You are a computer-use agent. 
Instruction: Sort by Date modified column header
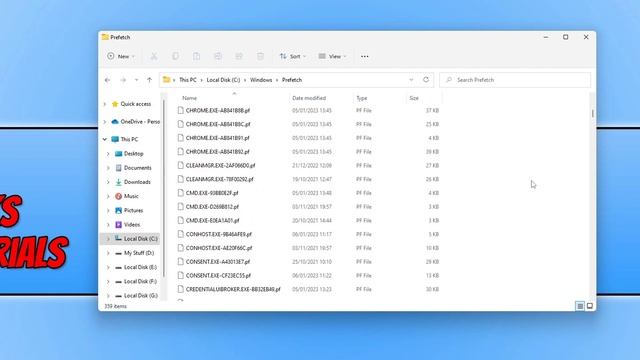[x=309, y=98]
